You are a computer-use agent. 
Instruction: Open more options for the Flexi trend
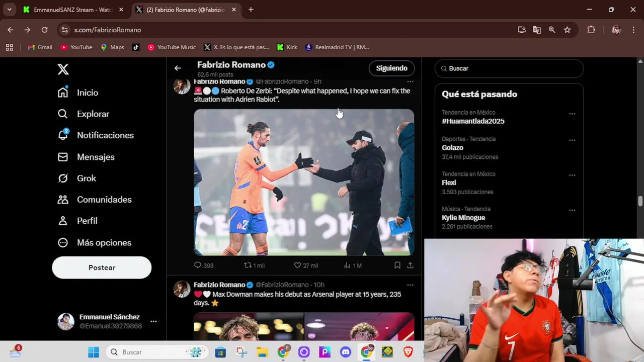coord(572,175)
